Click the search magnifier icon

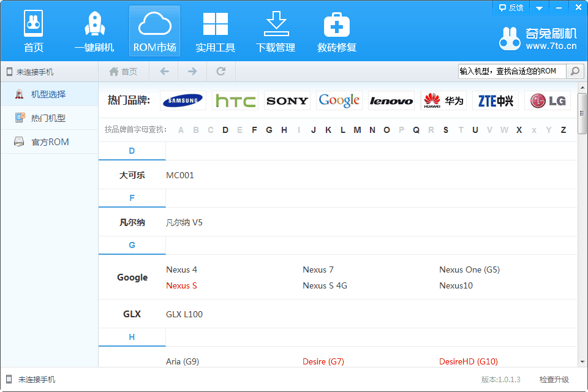[575, 71]
